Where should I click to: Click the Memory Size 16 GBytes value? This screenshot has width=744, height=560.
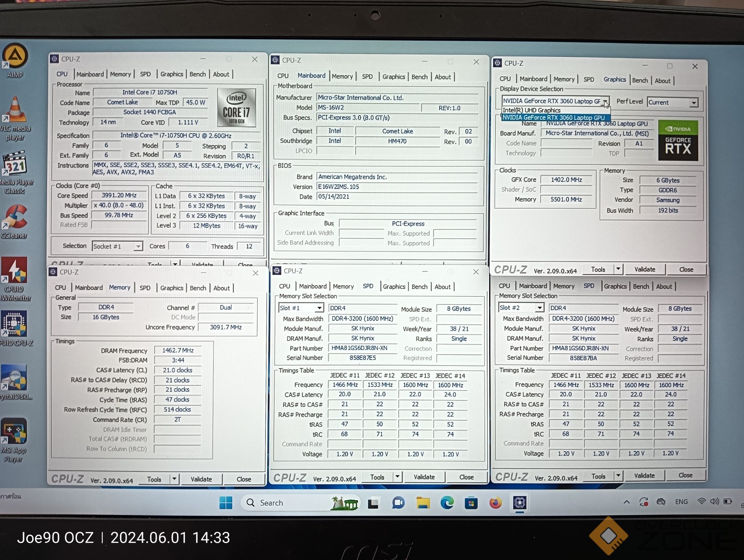pos(106,317)
